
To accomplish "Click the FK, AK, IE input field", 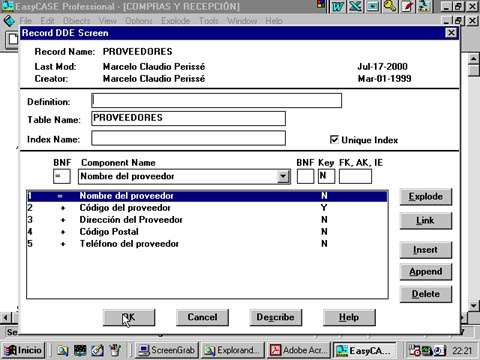I will (355, 176).
